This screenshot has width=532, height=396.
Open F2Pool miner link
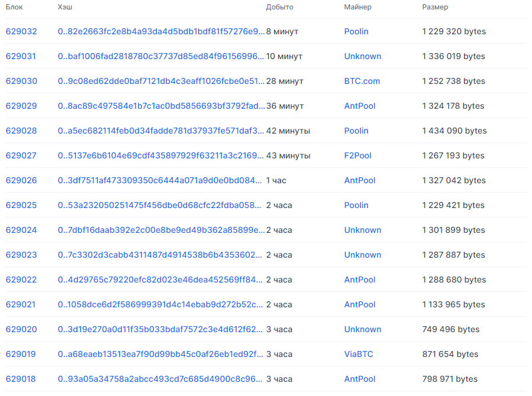click(357, 155)
